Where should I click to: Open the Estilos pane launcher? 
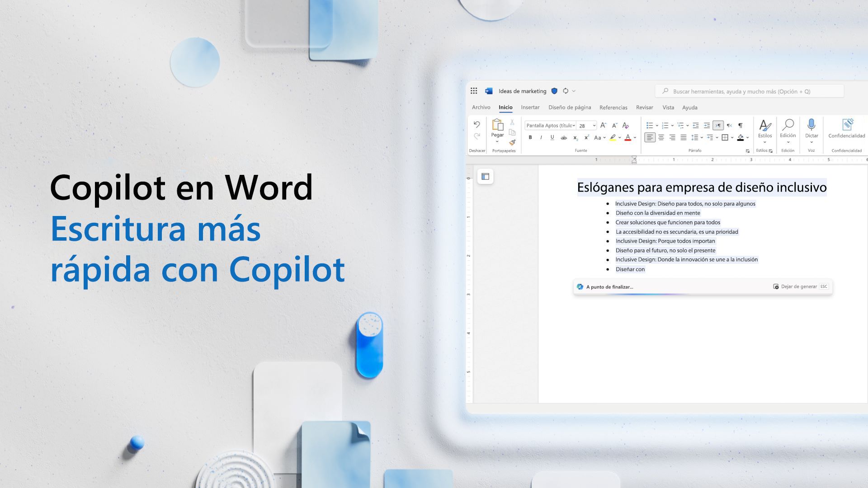click(771, 151)
